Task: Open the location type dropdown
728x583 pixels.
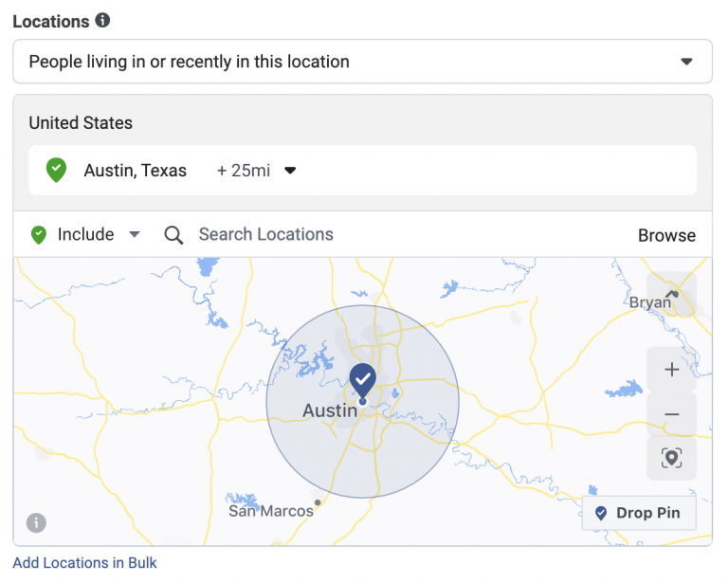Action: [x=362, y=62]
